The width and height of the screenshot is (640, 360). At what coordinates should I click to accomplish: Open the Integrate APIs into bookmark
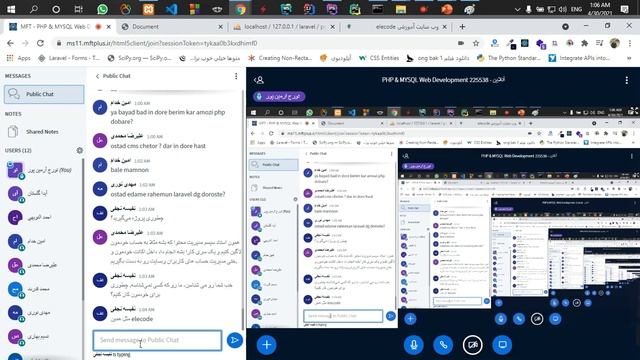click(x=580, y=58)
